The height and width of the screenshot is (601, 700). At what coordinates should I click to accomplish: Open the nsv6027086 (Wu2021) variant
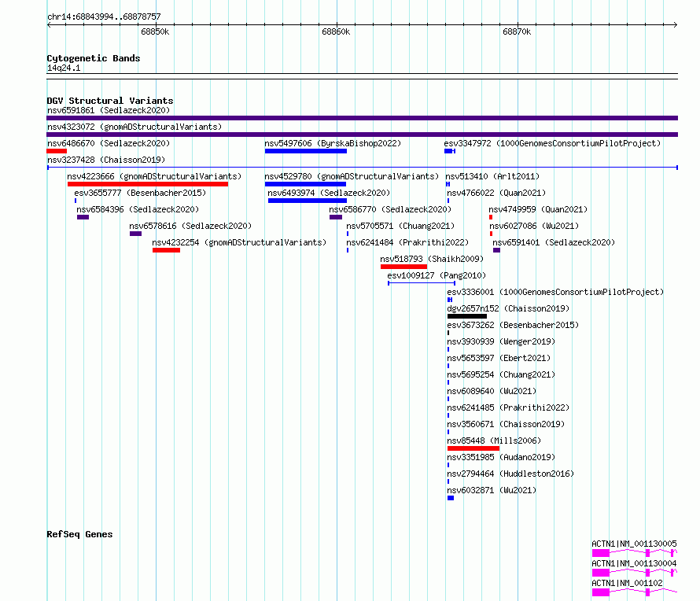[534, 226]
